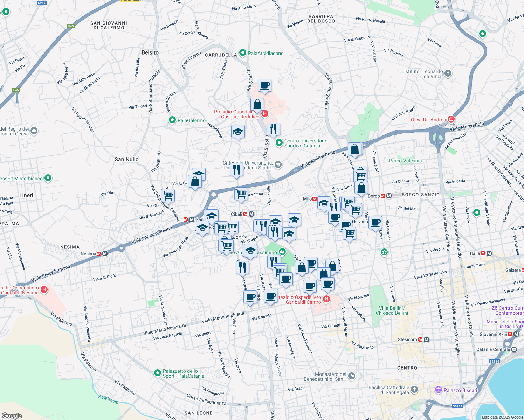Click the Corso Indipendenza street label

tap(206, 400)
